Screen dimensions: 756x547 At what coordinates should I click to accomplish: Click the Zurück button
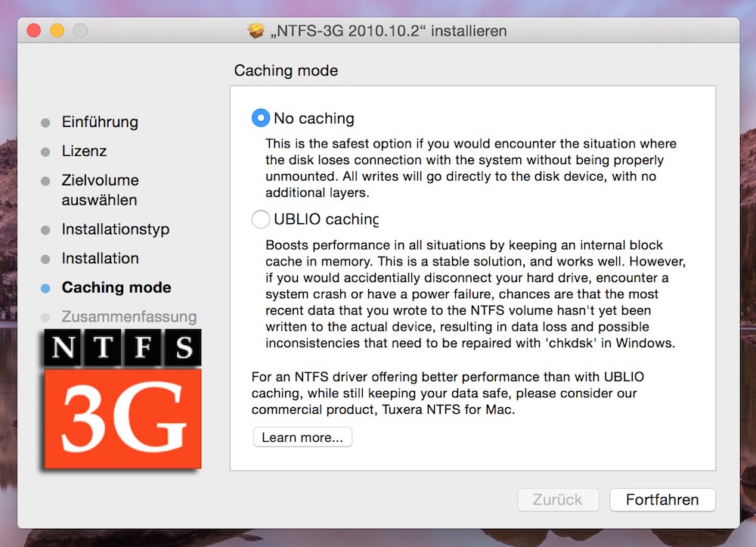[558, 499]
